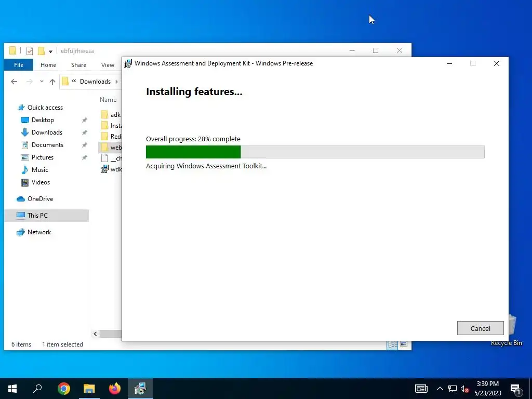
Task: Click the green overall progress bar
Action: pyautogui.click(x=315, y=152)
